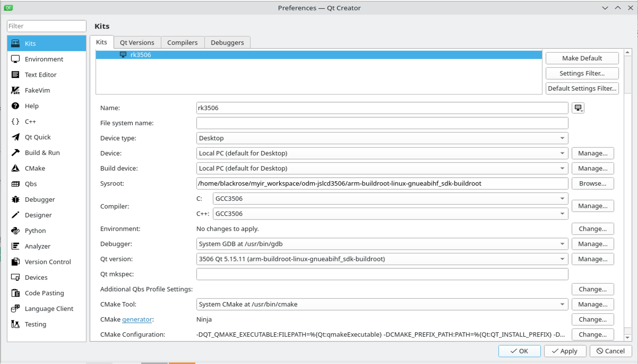Click the Make Default button
Viewport: 638px width, 364px height.
[582, 58]
